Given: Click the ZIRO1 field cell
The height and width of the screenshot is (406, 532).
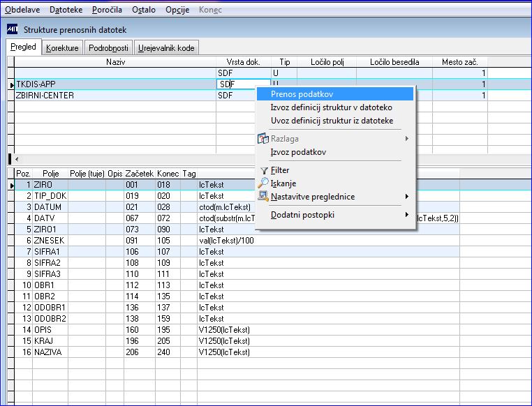Looking at the screenshot, I should click(50, 230).
